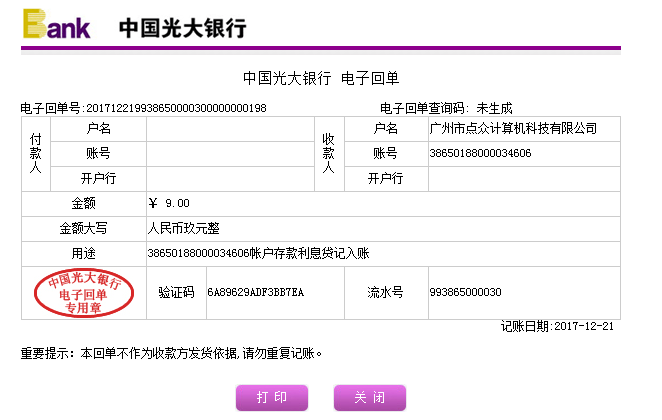The image size is (662, 420).
Task: Click the 金额大写 label cell
Action: (x=84, y=229)
